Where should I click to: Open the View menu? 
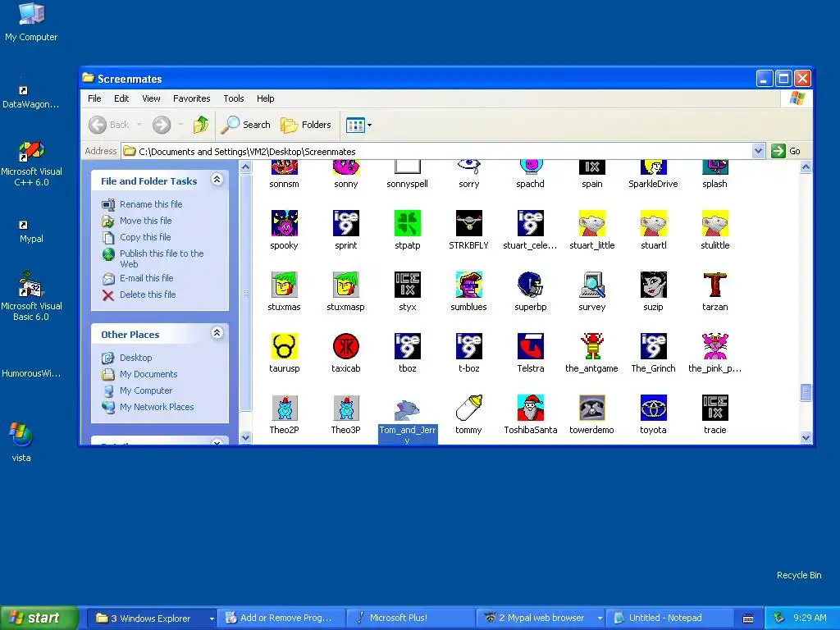(151, 98)
